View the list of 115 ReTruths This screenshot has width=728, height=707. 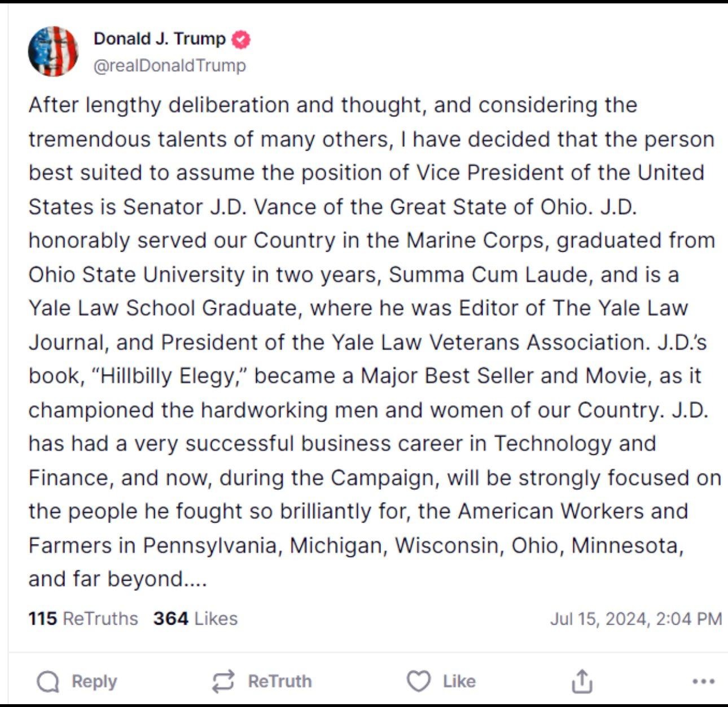(83, 618)
